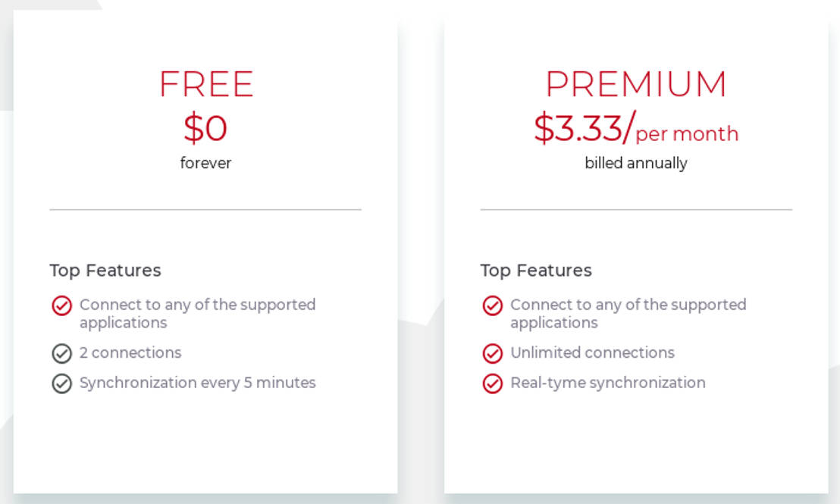Click the '2 connections' feature text
840x504 pixels.
tap(130, 353)
